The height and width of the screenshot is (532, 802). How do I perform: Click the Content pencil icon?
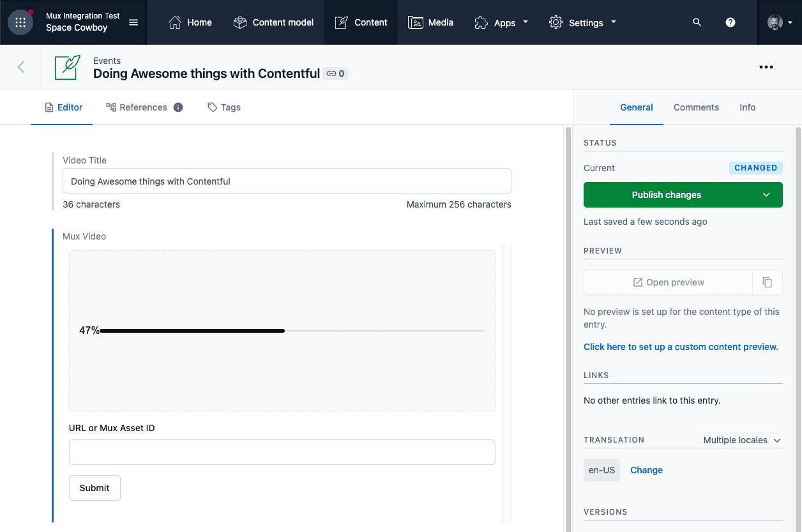point(342,22)
